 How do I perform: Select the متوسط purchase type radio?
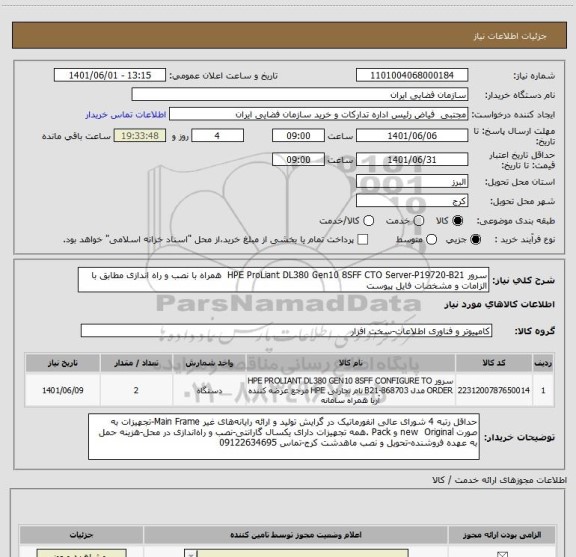(x=432, y=240)
